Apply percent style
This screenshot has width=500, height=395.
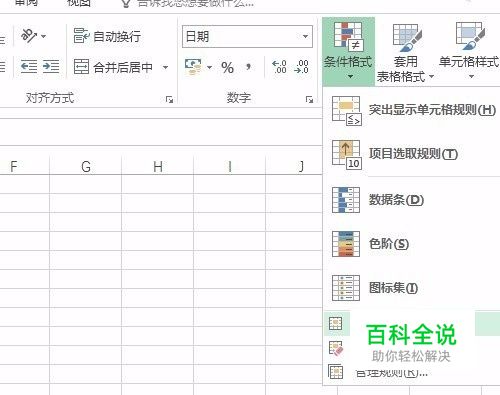[227, 68]
